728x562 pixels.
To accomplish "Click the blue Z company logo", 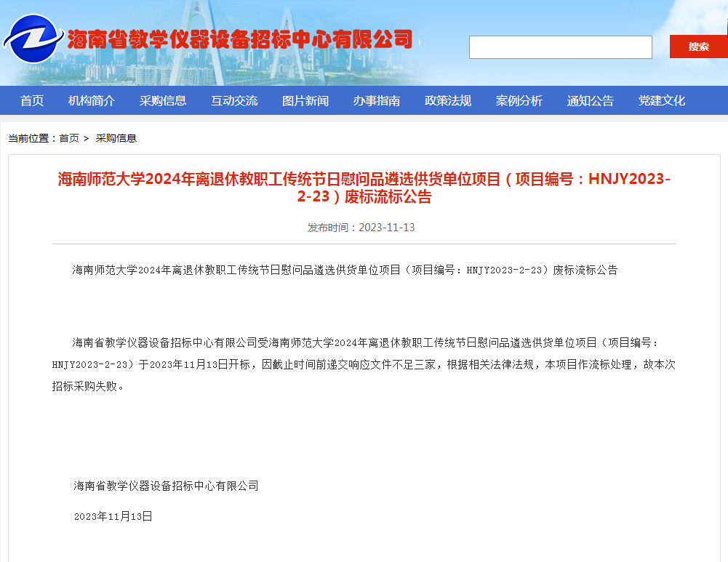I will [33, 39].
